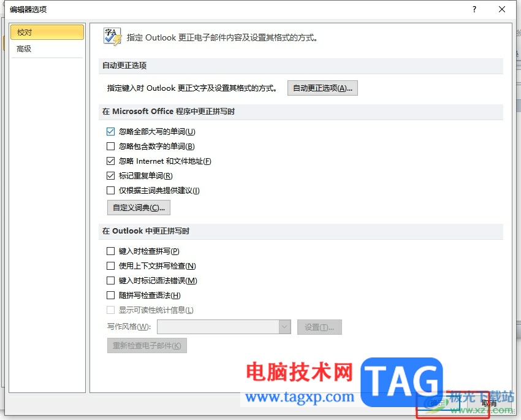Open the ? help icon in title bar
521x420 pixels.
pyautogui.click(x=474, y=9)
